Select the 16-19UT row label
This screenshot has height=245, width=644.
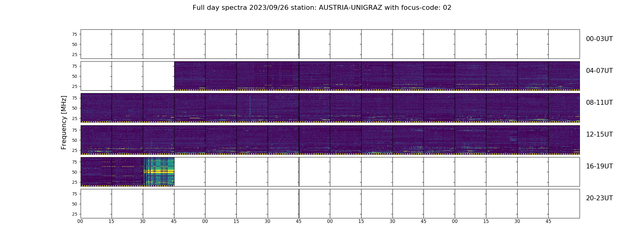click(599, 166)
